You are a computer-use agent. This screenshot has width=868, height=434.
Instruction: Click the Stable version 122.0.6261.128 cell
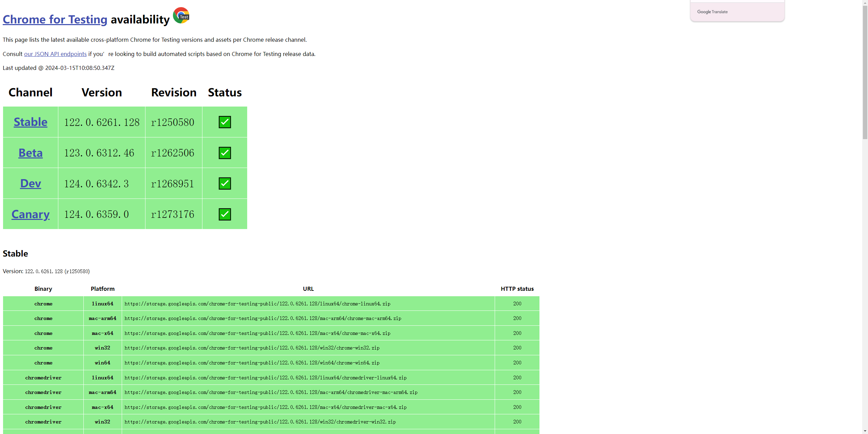click(x=102, y=122)
